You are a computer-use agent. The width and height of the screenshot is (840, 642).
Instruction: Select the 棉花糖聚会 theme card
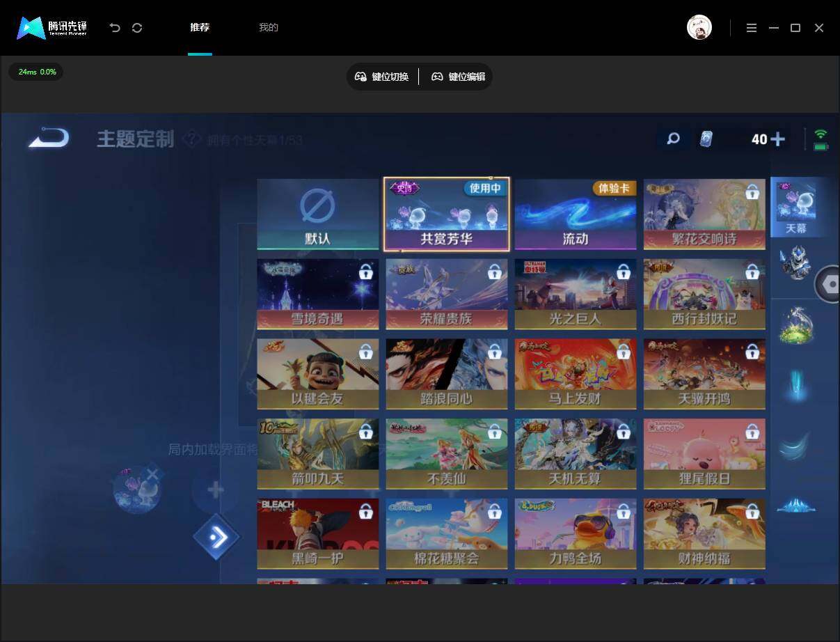click(x=447, y=534)
